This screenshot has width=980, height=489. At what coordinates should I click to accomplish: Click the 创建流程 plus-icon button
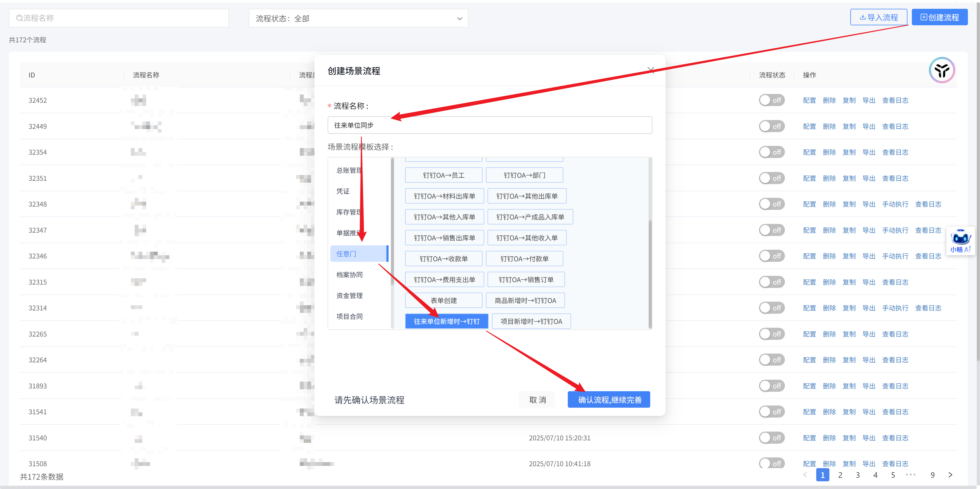tap(939, 18)
